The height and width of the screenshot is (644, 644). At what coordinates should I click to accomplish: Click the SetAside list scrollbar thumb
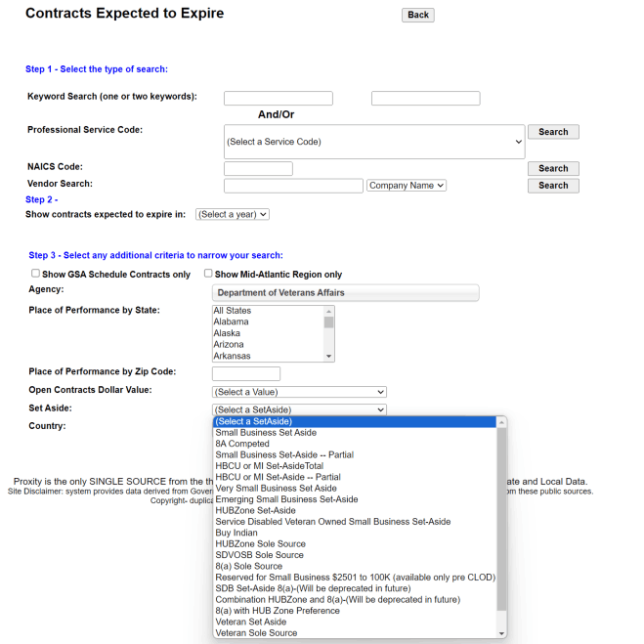[501, 519]
